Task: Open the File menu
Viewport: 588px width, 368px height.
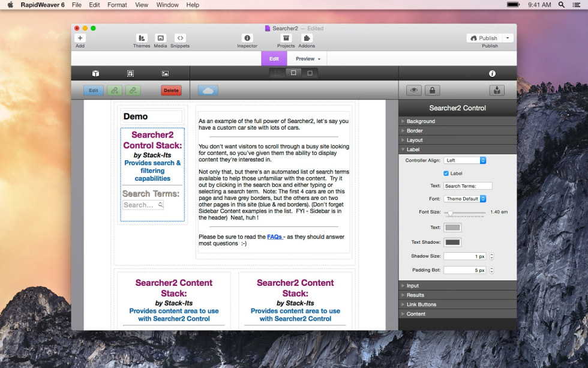Action: (77, 5)
